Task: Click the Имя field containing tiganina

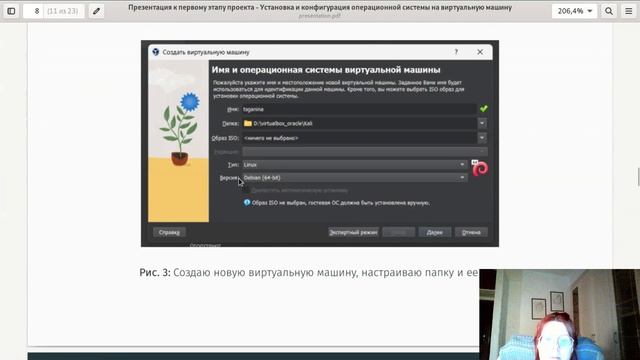Action: pyautogui.click(x=359, y=109)
